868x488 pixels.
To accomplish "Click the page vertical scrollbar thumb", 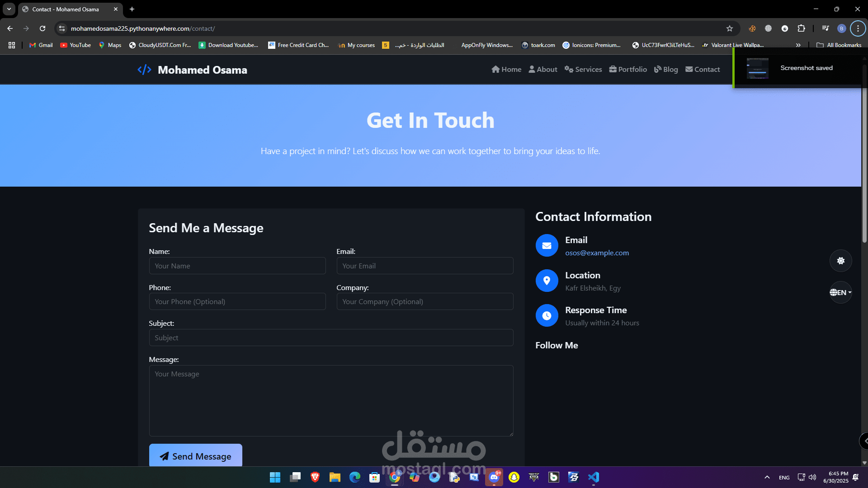I will 864,154.
